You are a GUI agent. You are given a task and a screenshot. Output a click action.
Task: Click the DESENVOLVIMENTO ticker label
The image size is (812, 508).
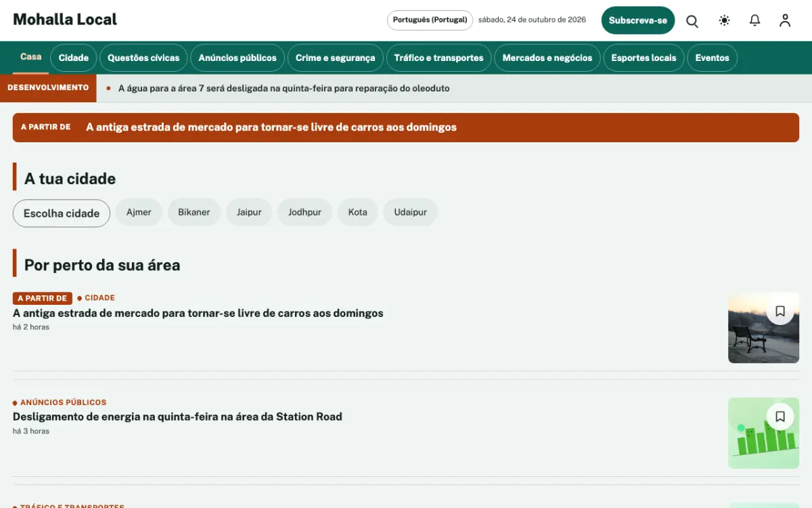48,88
